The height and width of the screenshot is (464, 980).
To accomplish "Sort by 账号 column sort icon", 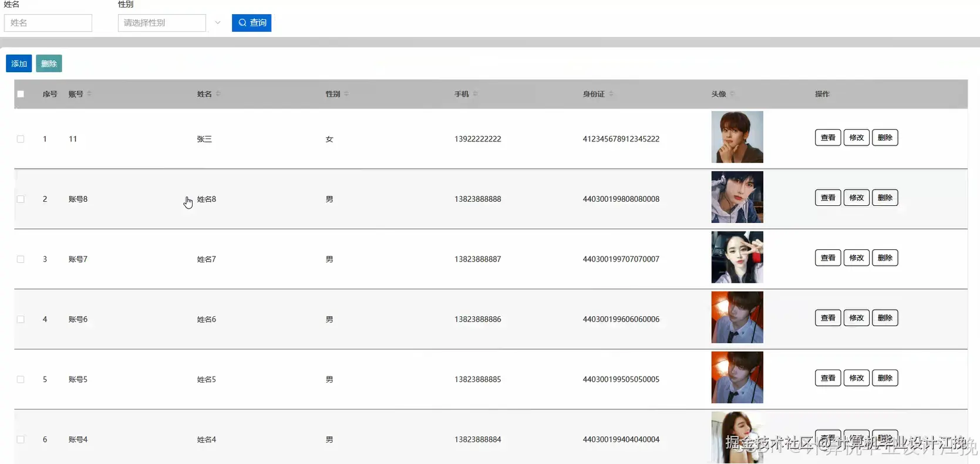I will coord(89,94).
